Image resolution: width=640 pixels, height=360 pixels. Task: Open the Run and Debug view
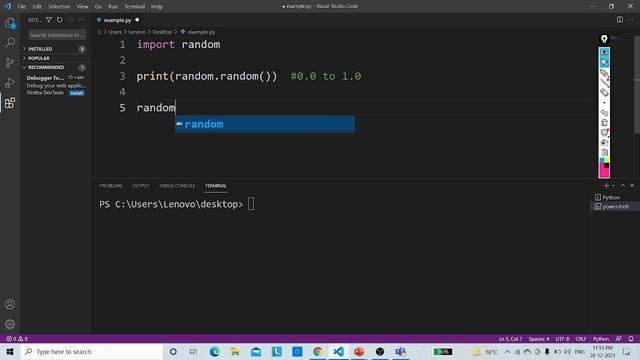click(10, 82)
